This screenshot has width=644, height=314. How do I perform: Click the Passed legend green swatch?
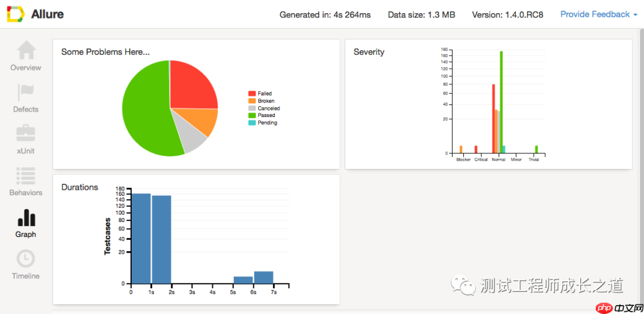pos(252,115)
